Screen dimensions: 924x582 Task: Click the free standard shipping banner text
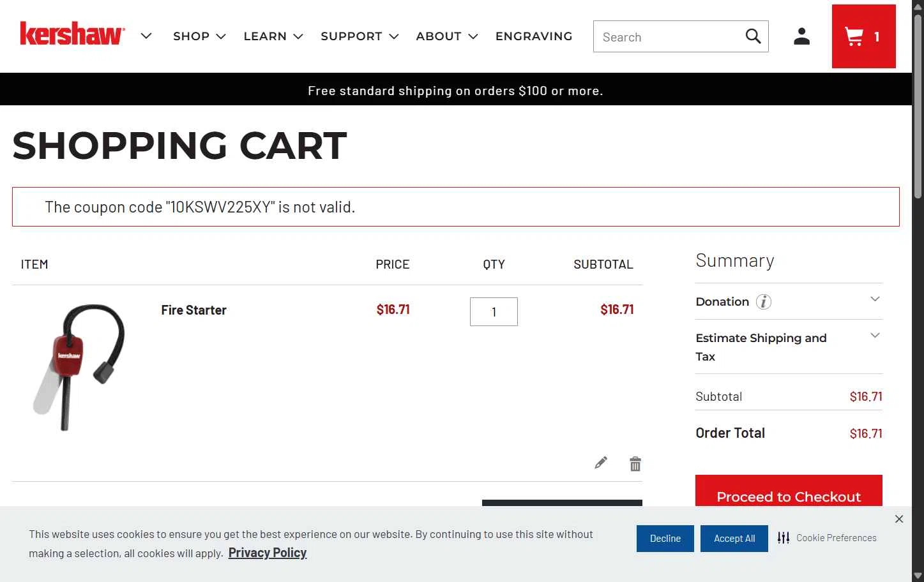click(x=455, y=91)
